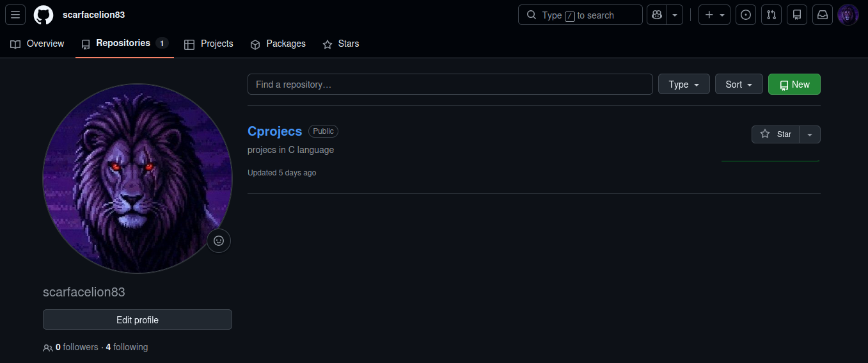Screen dimensions: 868x363
Task: Open the issues icon in header
Action: coord(745,15)
